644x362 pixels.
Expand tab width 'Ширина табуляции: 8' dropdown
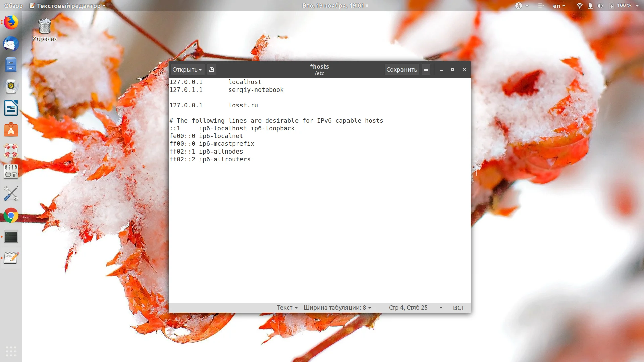[337, 308]
